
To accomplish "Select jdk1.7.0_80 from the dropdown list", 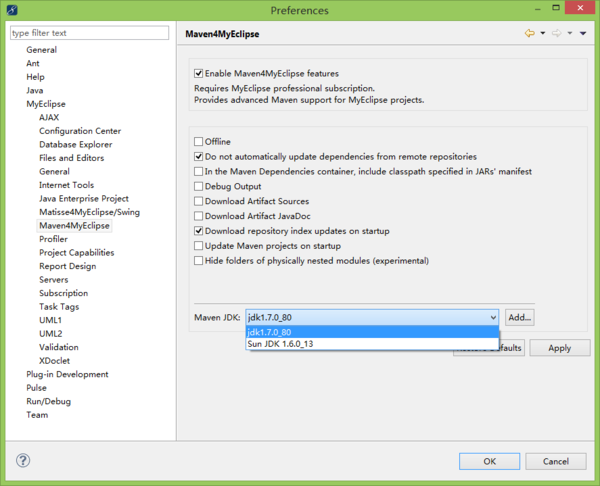I will (x=372, y=332).
